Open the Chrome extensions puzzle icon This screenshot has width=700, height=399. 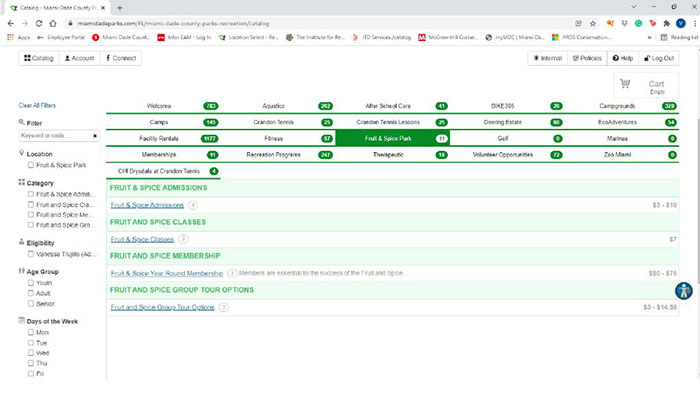click(667, 24)
